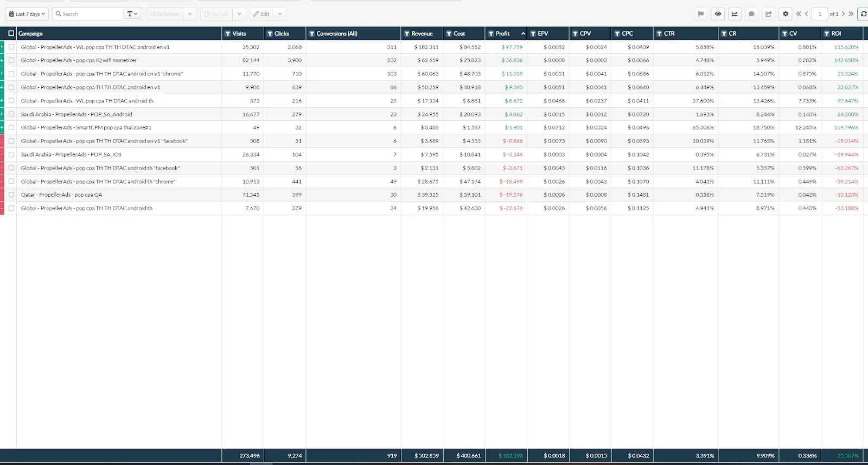Open the Exclude options arrow

click(239, 14)
